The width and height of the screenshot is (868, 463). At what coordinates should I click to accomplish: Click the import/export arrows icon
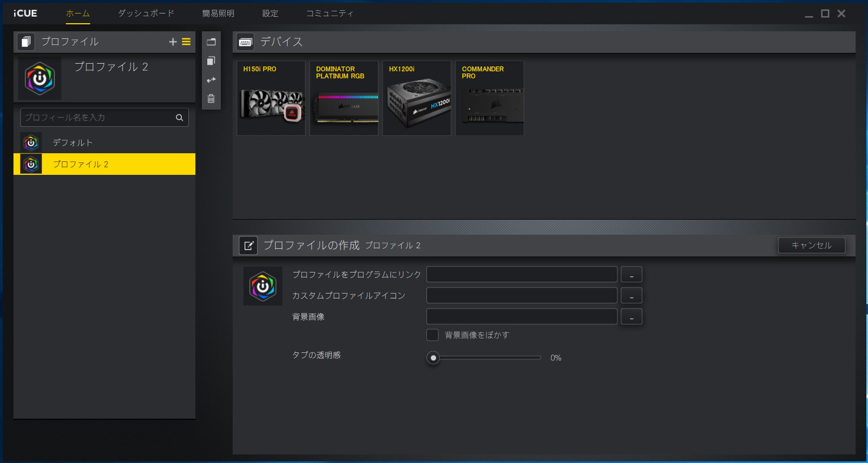click(x=211, y=80)
